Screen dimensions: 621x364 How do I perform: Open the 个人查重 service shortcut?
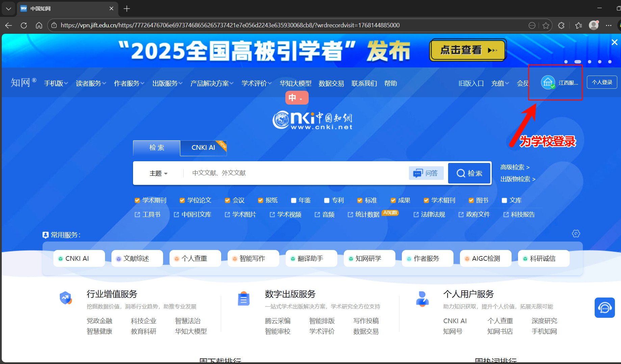tap(195, 258)
